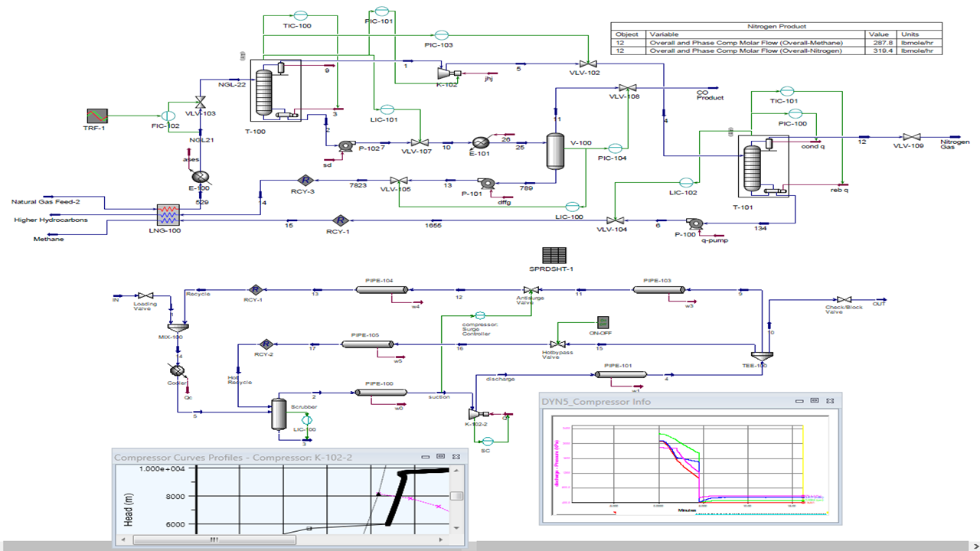This screenshot has width=980, height=551.
Task: Select the Antisurge Valve
Action: pyautogui.click(x=535, y=291)
